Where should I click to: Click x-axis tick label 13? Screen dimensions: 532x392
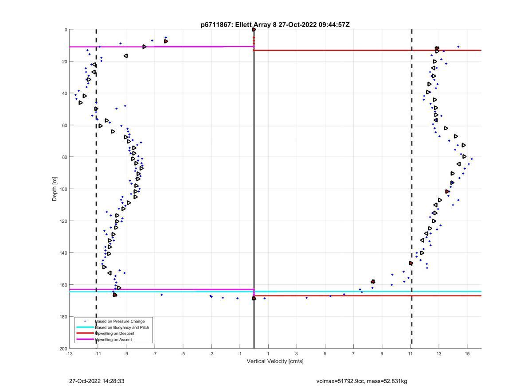(438, 353)
